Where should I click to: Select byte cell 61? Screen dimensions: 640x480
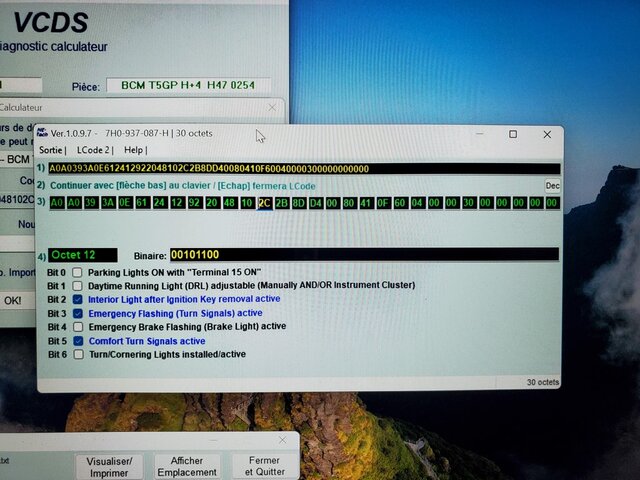(x=142, y=203)
